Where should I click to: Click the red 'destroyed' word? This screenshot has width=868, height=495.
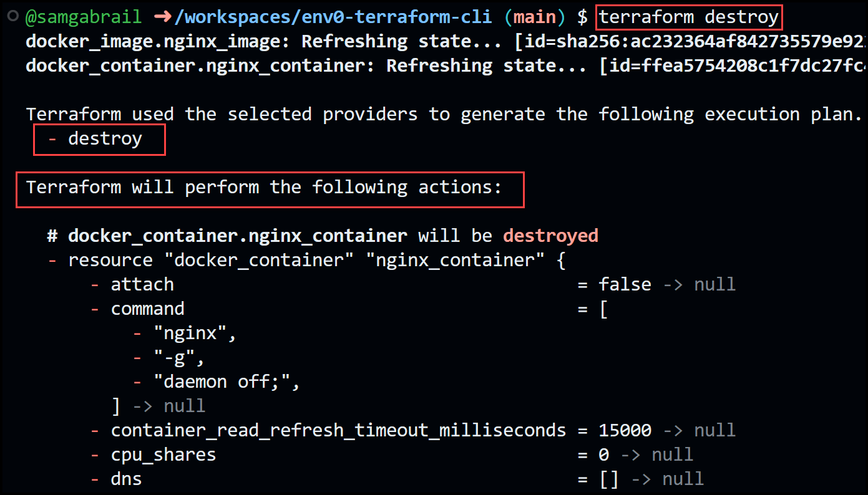[550, 236]
